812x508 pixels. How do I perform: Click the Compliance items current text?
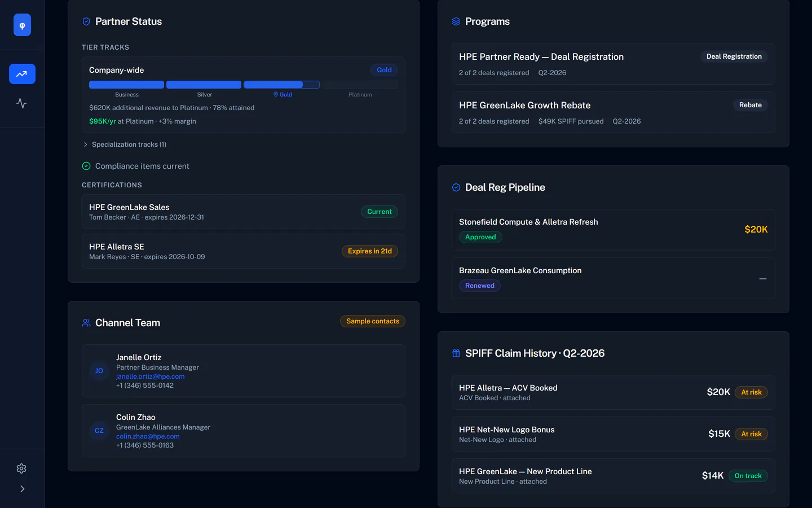tap(142, 166)
